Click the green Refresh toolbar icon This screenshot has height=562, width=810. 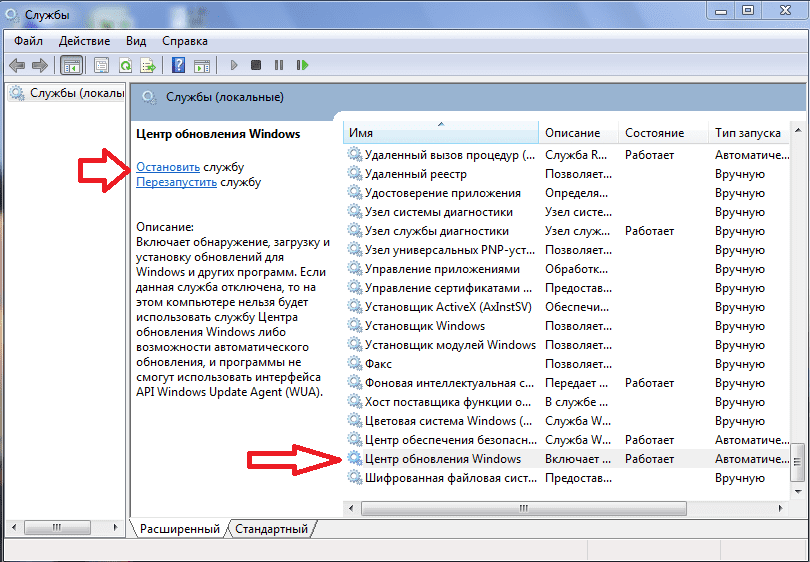[125, 65]
